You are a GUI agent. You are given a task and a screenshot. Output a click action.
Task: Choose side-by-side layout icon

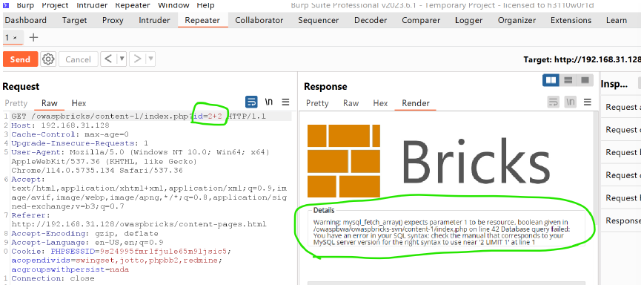click(x=551, y=80)
